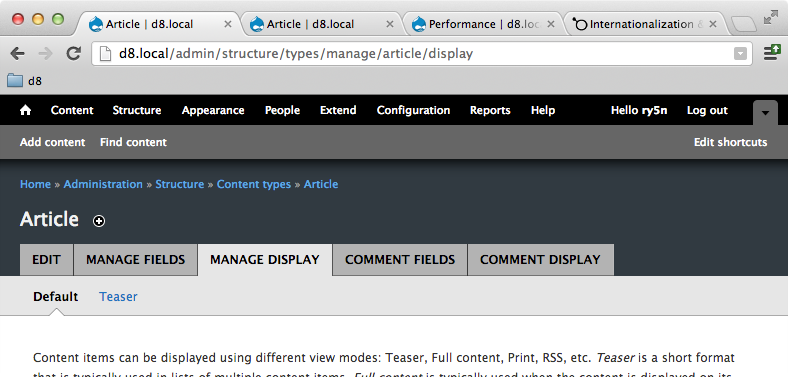Reload the page with refresh icon
The height and width of the screenshot is (377, 788).
coord(74,53)
